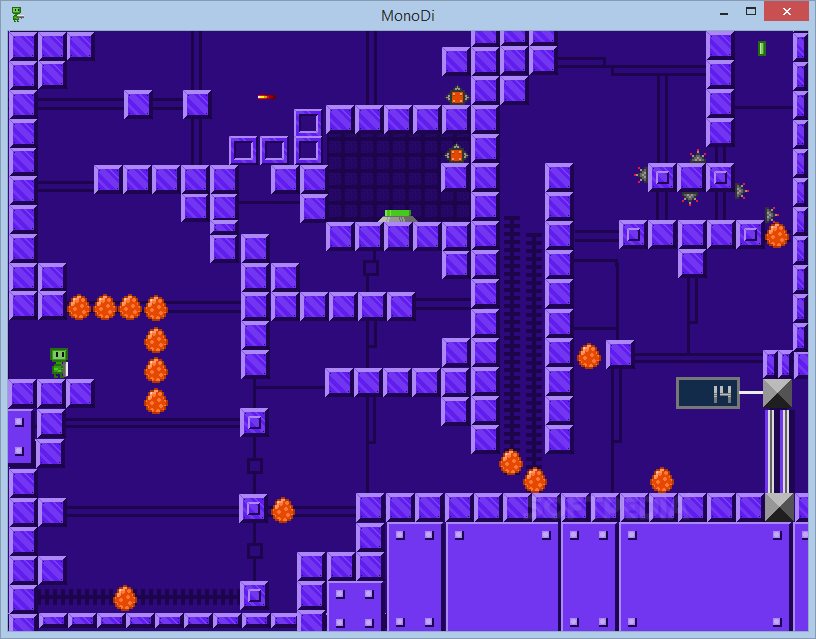Collect lone orange gem on right floor
This screenshot has height=639, width=816.
point(662,480)
